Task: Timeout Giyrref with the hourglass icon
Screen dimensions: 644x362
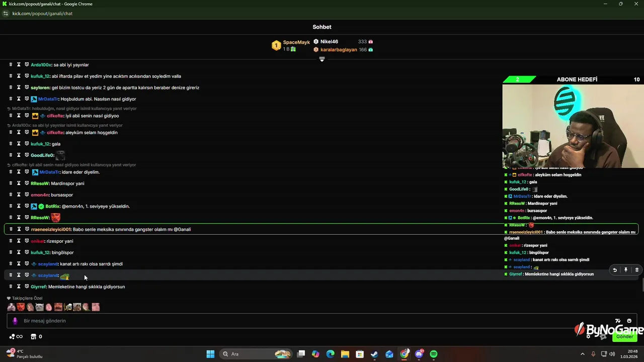Action: point(19,287)
